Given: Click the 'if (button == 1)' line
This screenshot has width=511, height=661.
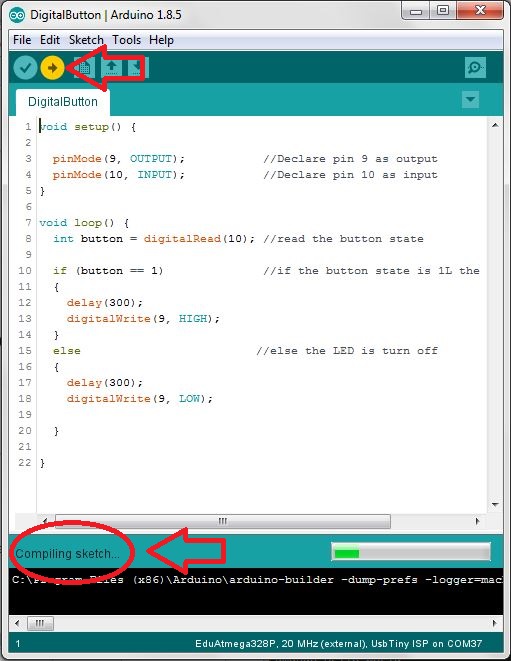Looking at the screenshot, I should (x=108, y=271).
